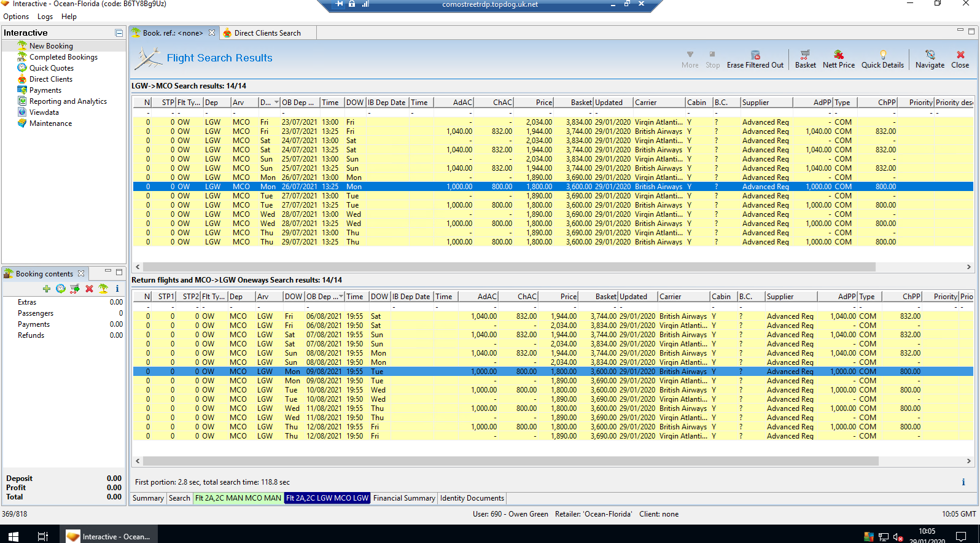Click the cart with green arrow icon
The width and height of the screenshot is (980, 543).
[75, 289]
